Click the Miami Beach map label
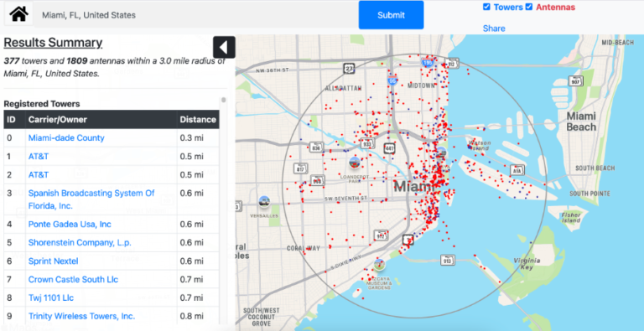The image size is (644, 331). click(x=581, y=122)
